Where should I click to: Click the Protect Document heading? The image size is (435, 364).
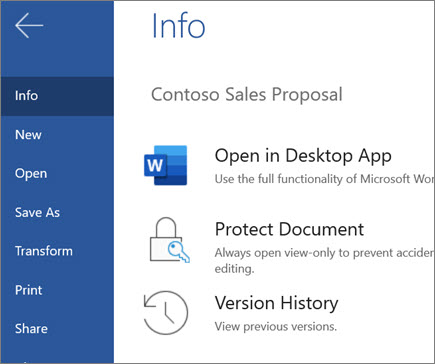click(289, 229)
